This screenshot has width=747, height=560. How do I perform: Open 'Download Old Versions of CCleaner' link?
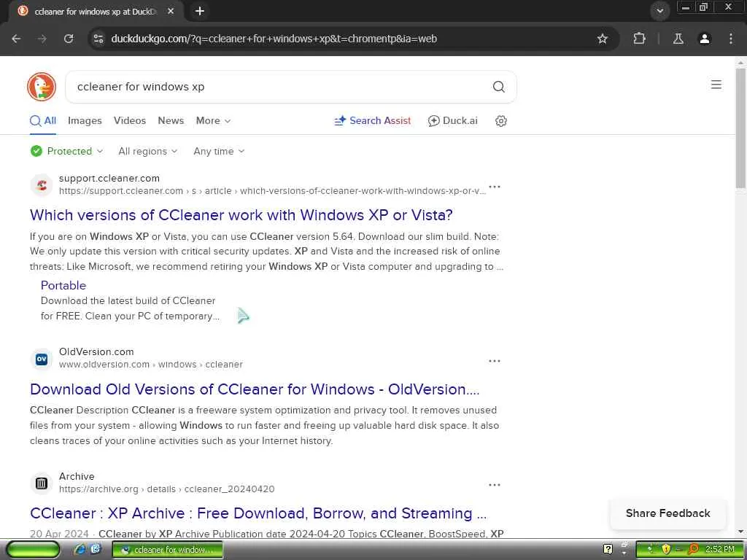[x=255, y=389]
